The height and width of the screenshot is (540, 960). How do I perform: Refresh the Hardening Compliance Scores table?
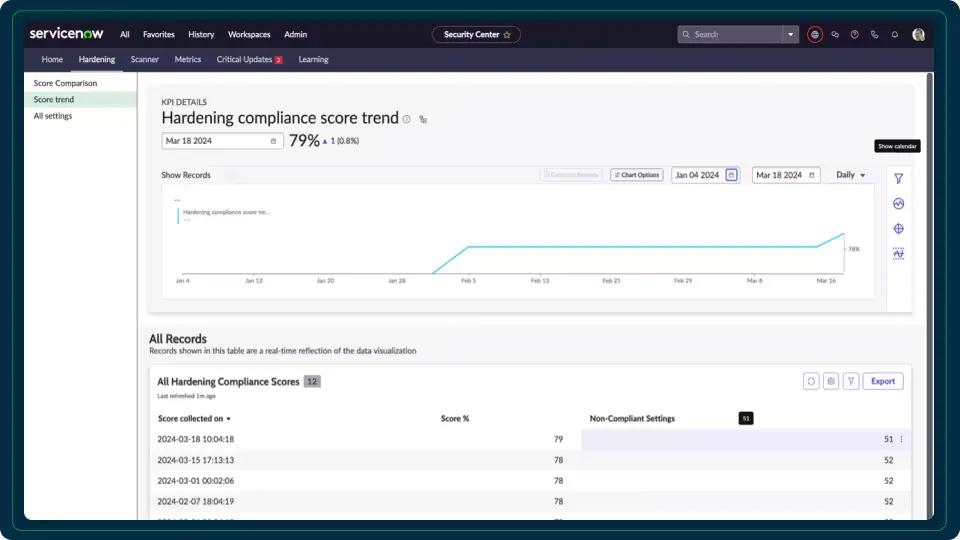pyautogui.click(x=811, y=381)
